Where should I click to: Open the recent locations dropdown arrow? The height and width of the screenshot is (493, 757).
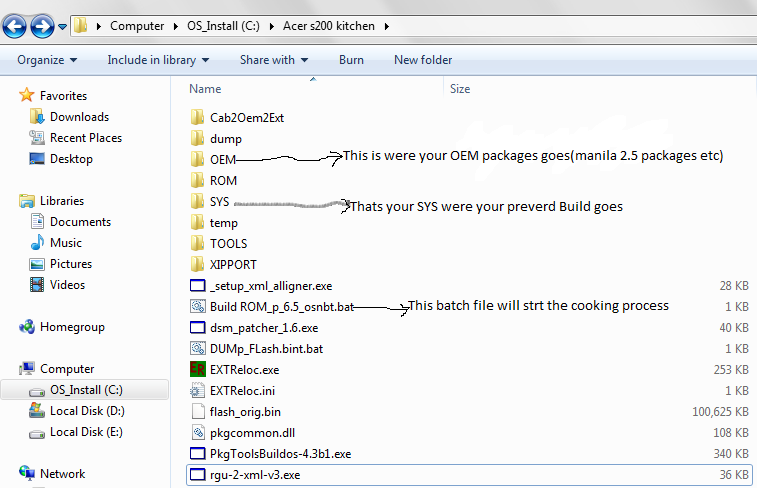pyautogui.click(x=63, y=25)
